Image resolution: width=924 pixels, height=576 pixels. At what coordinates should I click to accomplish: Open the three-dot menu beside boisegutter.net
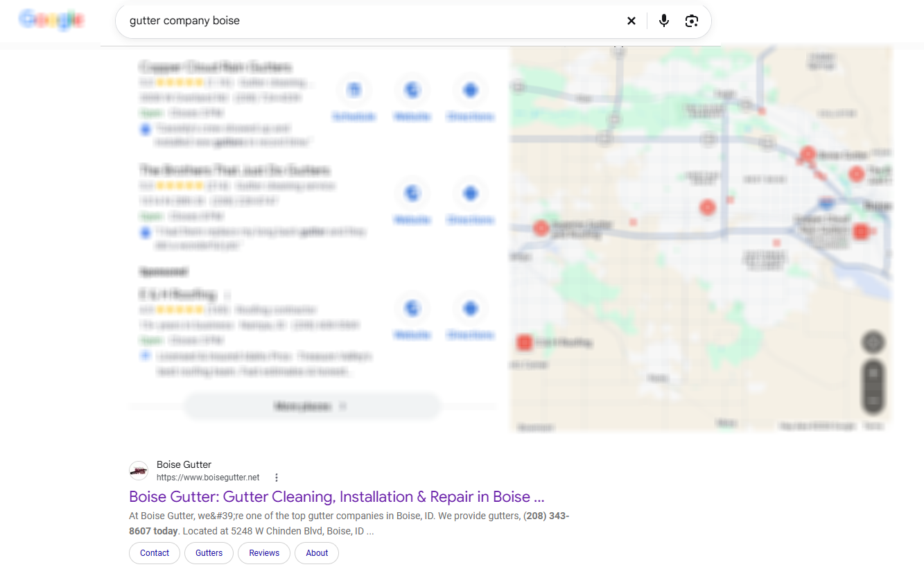277,478
